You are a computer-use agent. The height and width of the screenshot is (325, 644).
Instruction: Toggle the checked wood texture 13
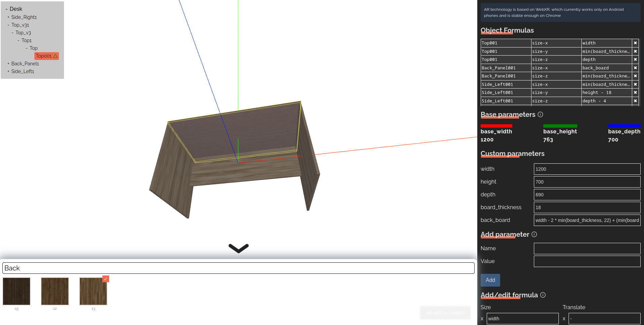point(93,291)
